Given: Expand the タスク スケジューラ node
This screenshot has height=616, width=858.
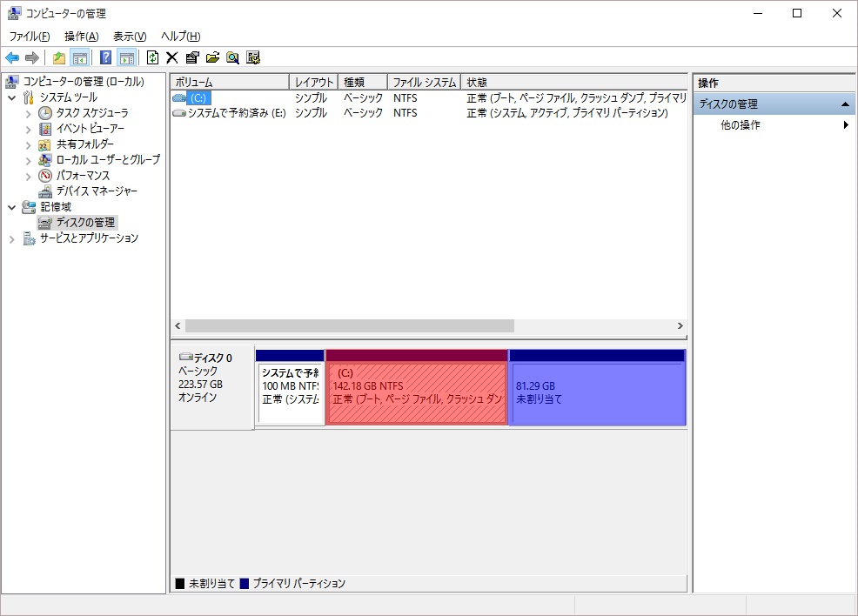Looking at the screenshot, I should coord(29,113).
